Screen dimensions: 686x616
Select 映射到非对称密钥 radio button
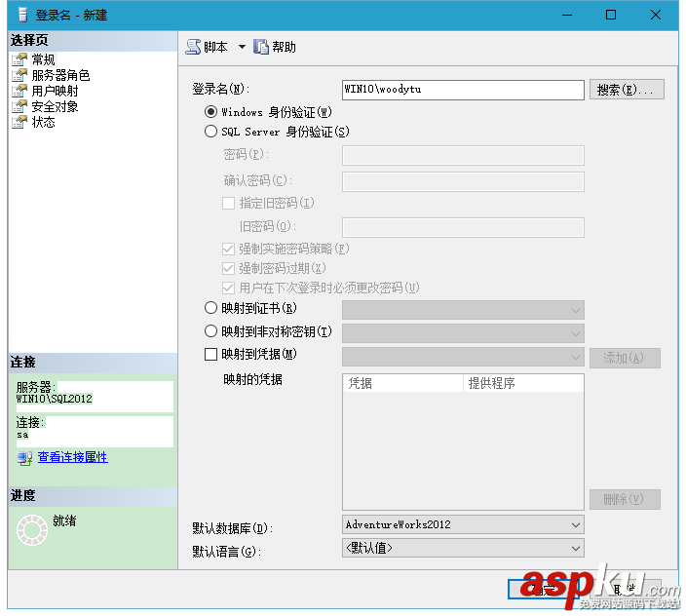210,331
